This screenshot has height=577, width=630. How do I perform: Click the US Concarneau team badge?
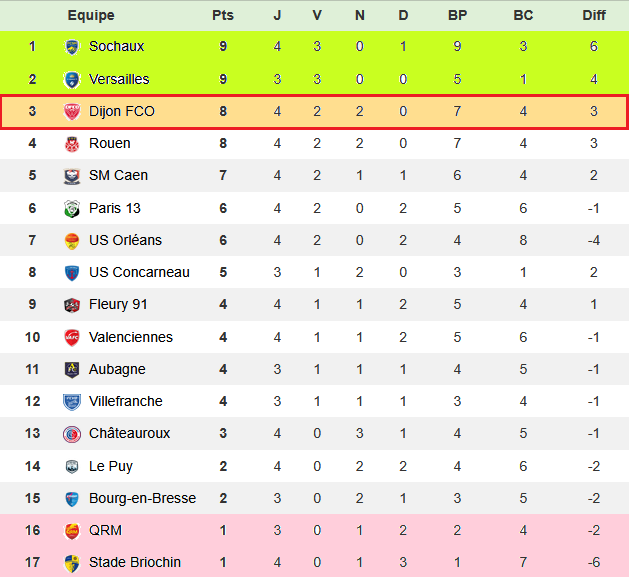72,273
